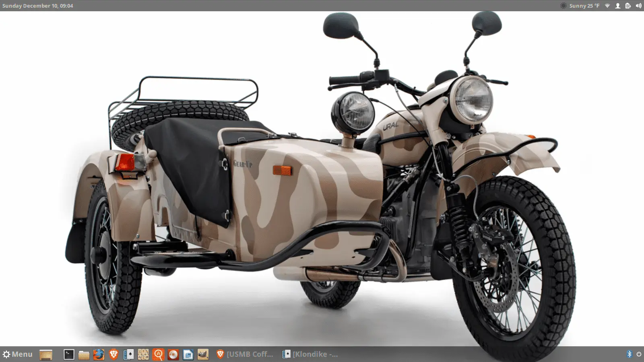Launch GIMP image editor
The width and height of the screenshot is (644, 362).
[203, 354]
